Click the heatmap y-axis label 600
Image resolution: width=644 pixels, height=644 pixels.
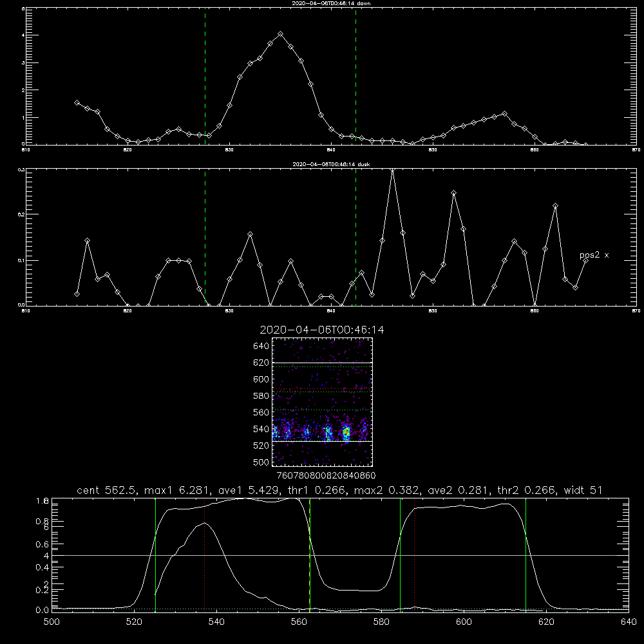click(x=261, y=379)
